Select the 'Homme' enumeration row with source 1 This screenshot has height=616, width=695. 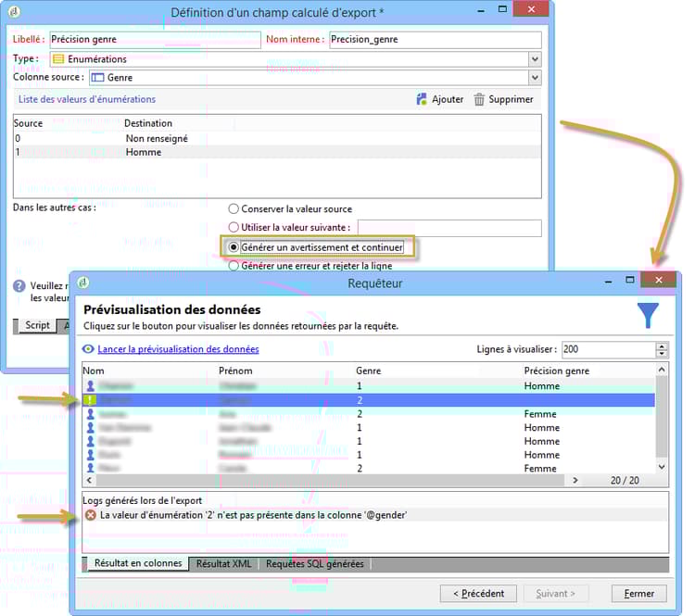(x=277, y=152)
